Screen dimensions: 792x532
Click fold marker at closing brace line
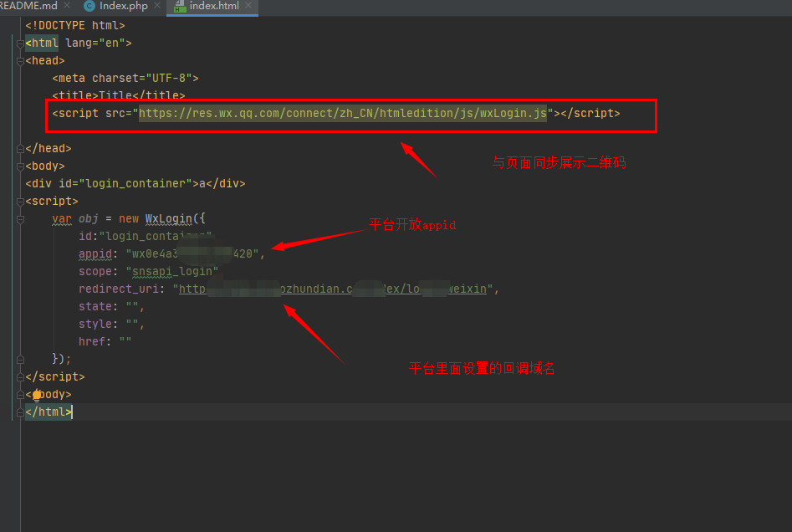click(20, 359)
